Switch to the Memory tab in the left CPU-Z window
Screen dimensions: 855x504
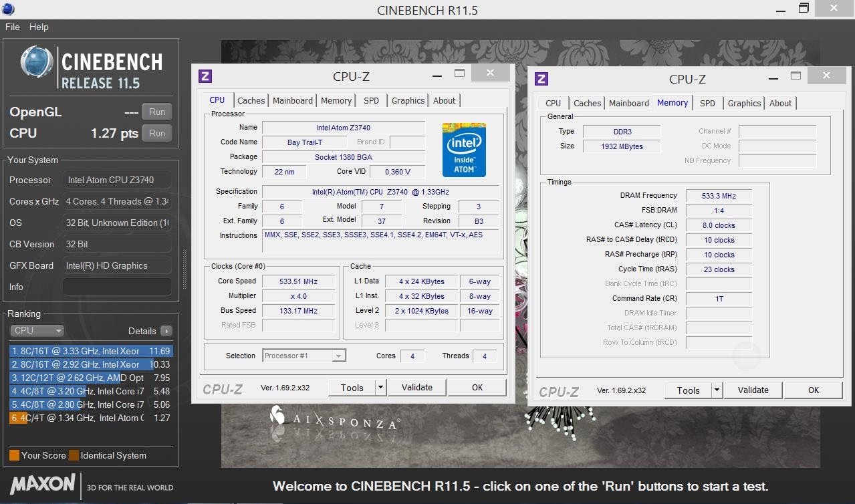coord(336,100)
